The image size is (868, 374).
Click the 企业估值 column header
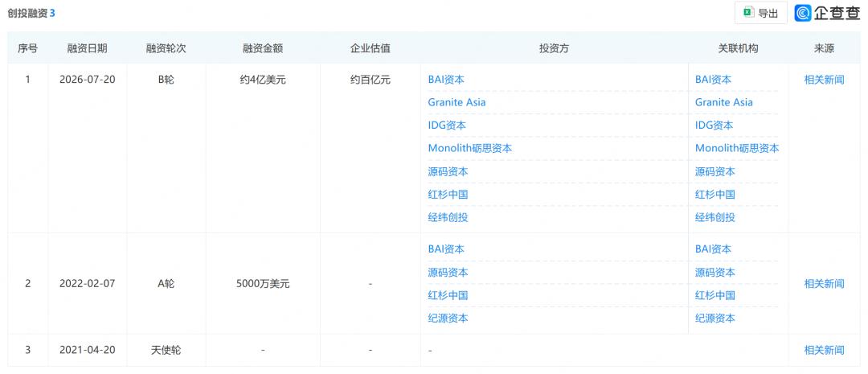coord(371,48)
